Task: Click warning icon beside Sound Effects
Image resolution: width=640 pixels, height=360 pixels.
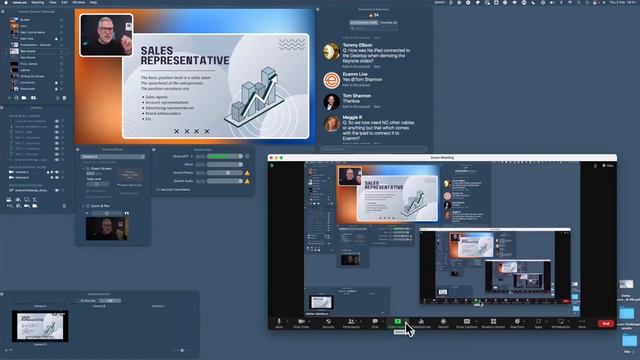Action: (247, 173)
